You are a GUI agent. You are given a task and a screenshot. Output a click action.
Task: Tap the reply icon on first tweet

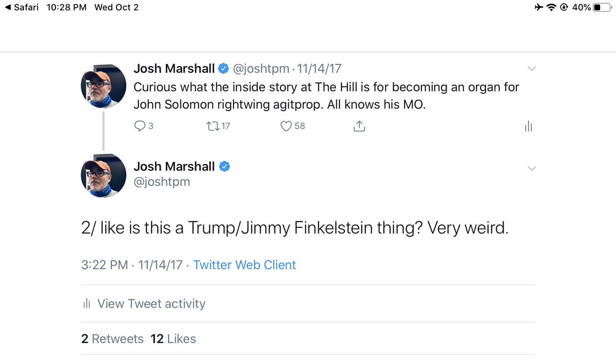coord(140,126)
